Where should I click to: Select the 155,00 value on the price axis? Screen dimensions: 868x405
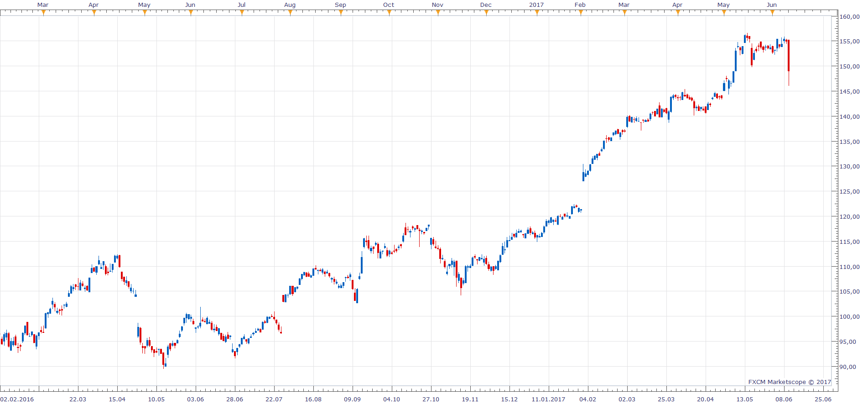[850, 42]
